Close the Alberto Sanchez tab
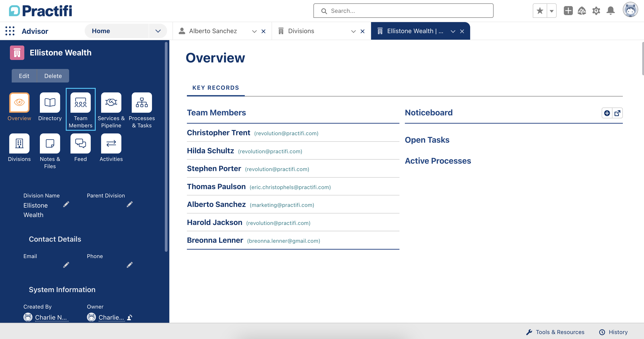644x339 pixels. tap(263, 31)
